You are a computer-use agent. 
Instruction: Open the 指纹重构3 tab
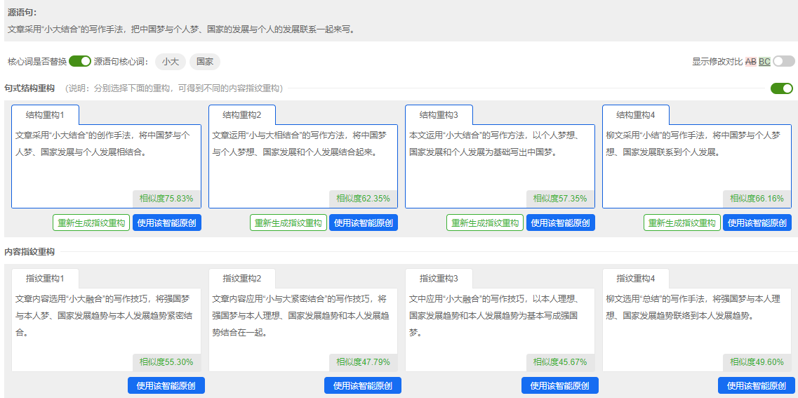[439, 278]
